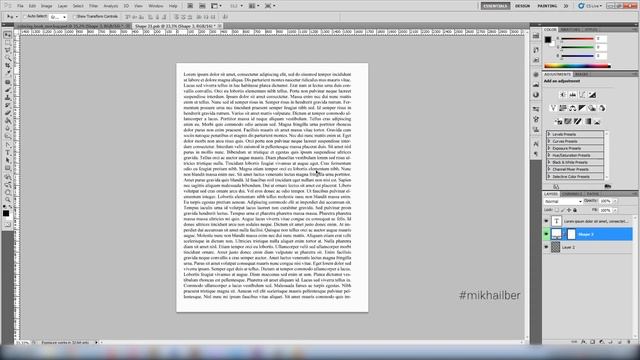
Task: Select the Rectangular Marquee tool
Action: click(7, 43)
